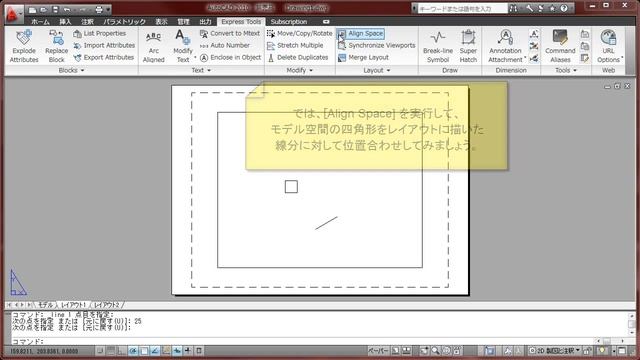This screenshot has height=360, width=640.
Task: Select the Super Hatch tool
Action: [x=468, y=46]
